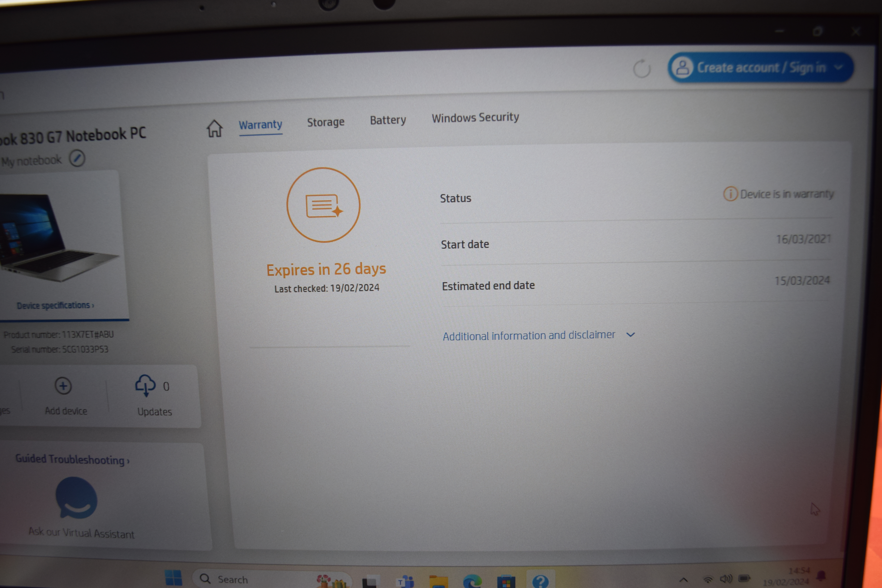Open the Windows Start menu
882x588 pixels.
(173, 578)
